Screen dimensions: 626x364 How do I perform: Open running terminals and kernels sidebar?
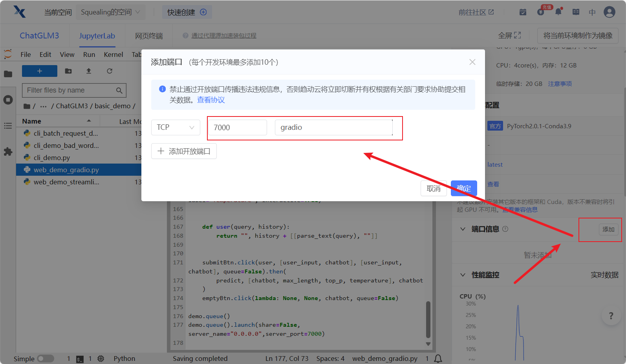8,100
